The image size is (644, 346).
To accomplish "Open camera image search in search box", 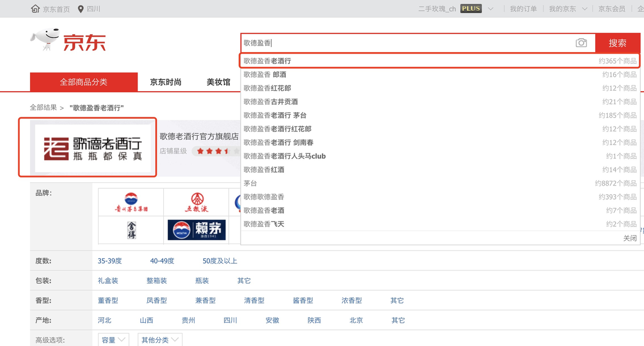I will click(581, 42).
